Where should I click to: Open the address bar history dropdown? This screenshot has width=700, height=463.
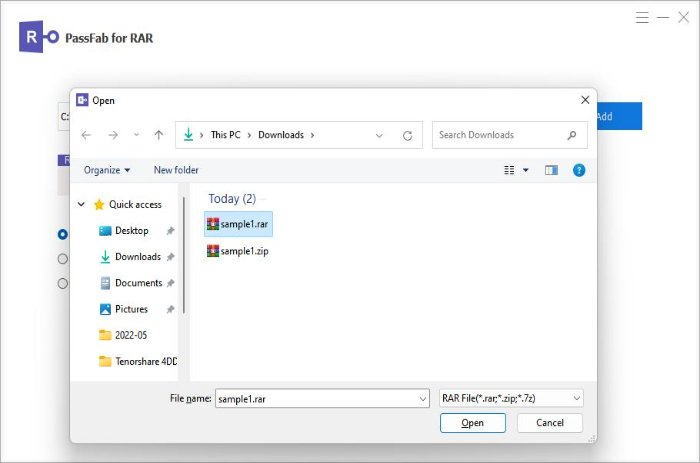pyautogui.click(x=379, y=135)
